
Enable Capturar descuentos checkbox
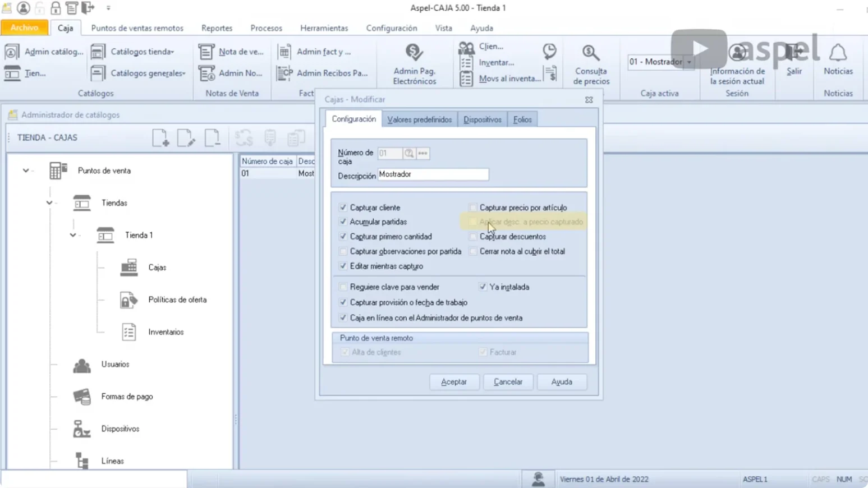(473, 237)
